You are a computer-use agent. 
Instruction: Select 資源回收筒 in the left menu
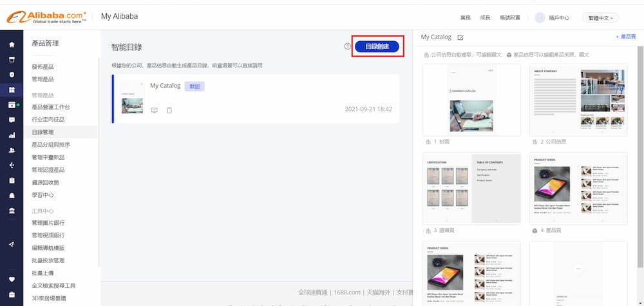(45, 182)
